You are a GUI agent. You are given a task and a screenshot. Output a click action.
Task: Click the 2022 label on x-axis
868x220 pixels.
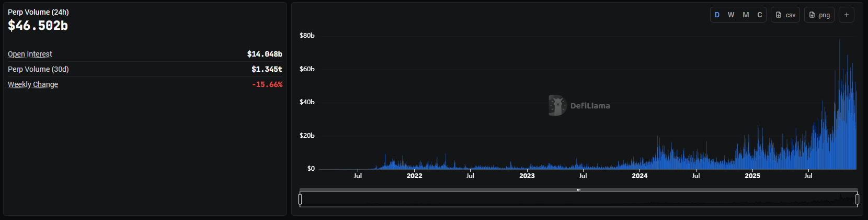(414, 176)
